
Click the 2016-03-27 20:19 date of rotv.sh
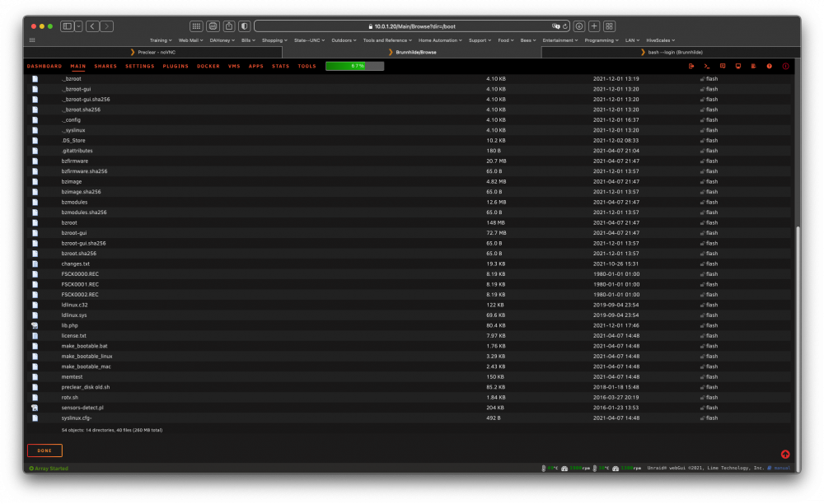[x=616, y=398]
